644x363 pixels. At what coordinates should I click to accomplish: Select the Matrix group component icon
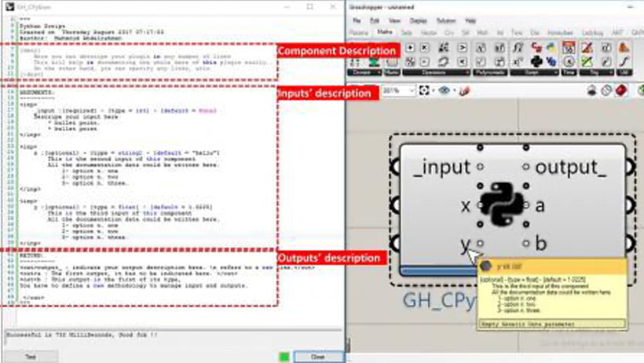pyautogui.click(x=392, y=61)
